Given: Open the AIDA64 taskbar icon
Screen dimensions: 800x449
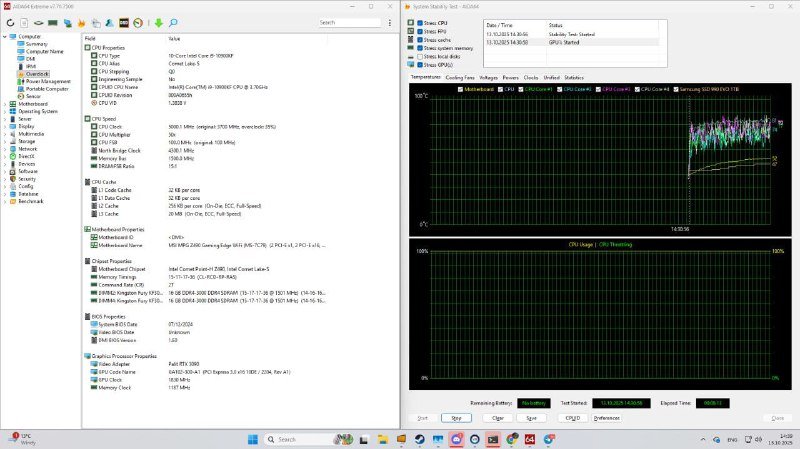Looking at the screenshot, I should pos(530,439).
